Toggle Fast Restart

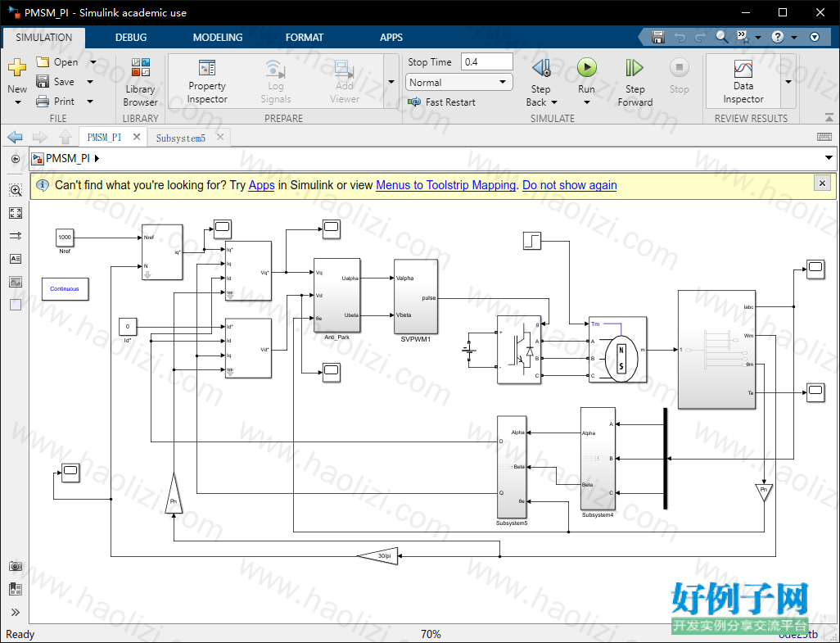coord(442,102)
